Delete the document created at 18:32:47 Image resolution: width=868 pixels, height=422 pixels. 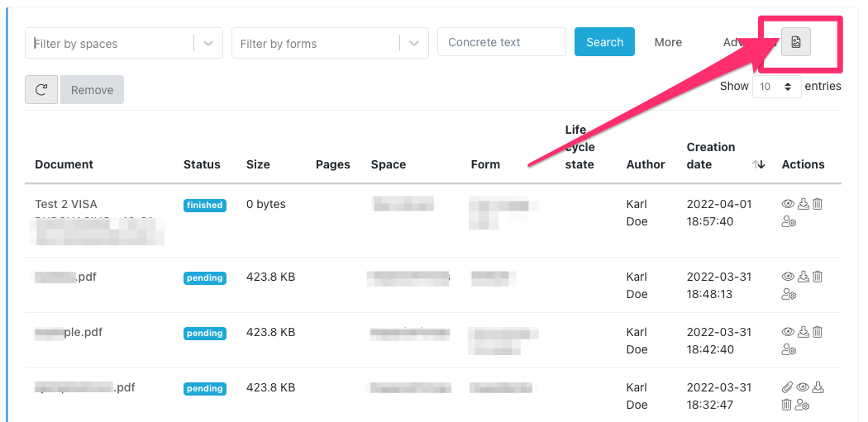[787, 405]
